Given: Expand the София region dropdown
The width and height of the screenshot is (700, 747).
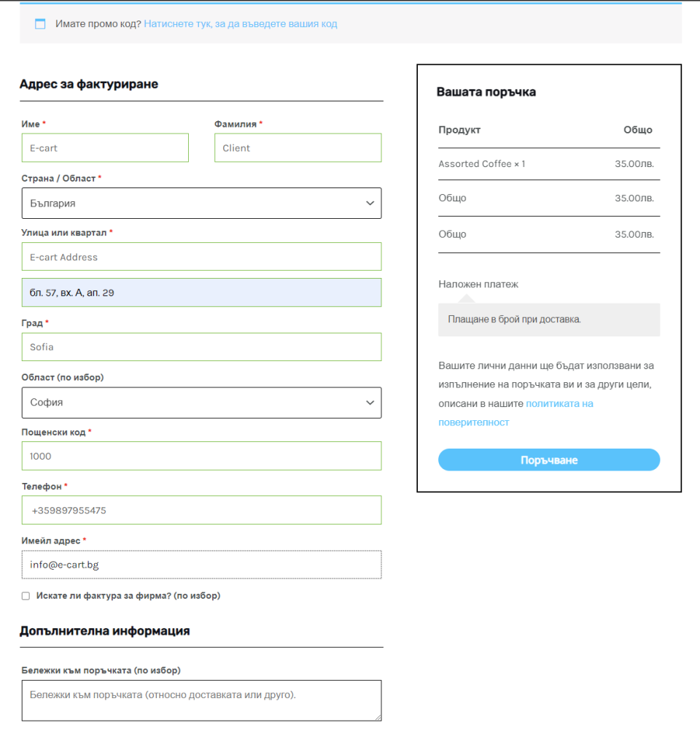Looking at the screenshot, I should (x=201, y=403).
